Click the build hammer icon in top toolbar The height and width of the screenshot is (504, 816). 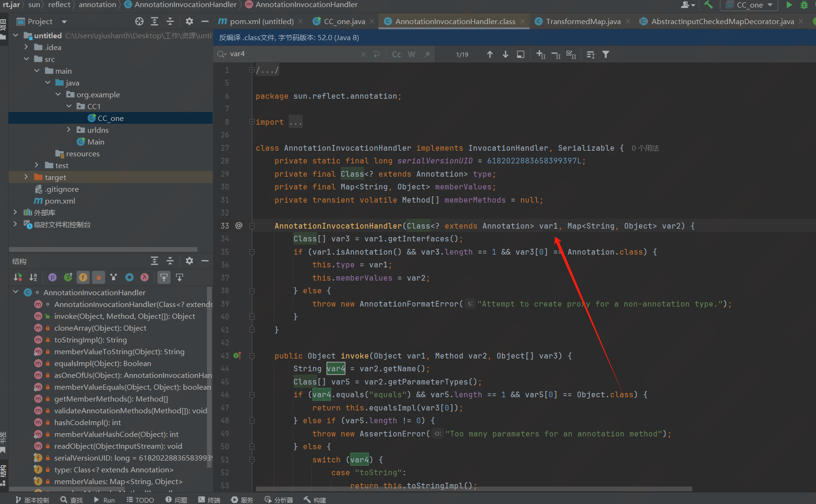pos(708,5)
